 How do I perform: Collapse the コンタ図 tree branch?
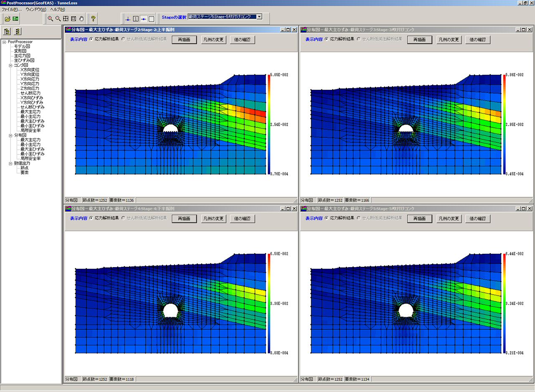point(10,65)
